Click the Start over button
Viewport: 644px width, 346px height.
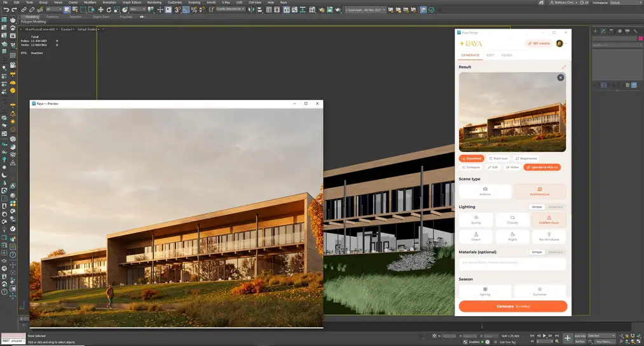[x=498, y=158]
